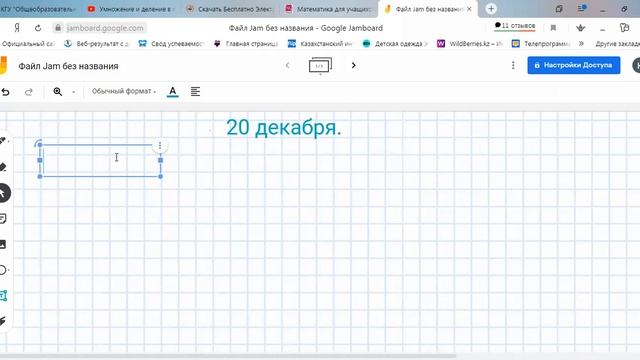Select the Text box tool
Image resolution: width=640 pixels, height=360 pixels.
click(x=4, y=296)
